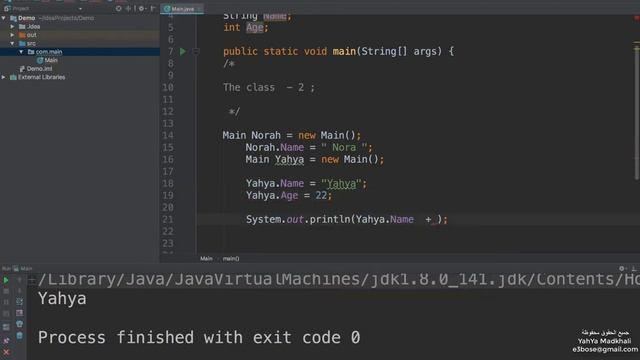Click the up-arrow stack trace icon in Run panel

[19, 280]
